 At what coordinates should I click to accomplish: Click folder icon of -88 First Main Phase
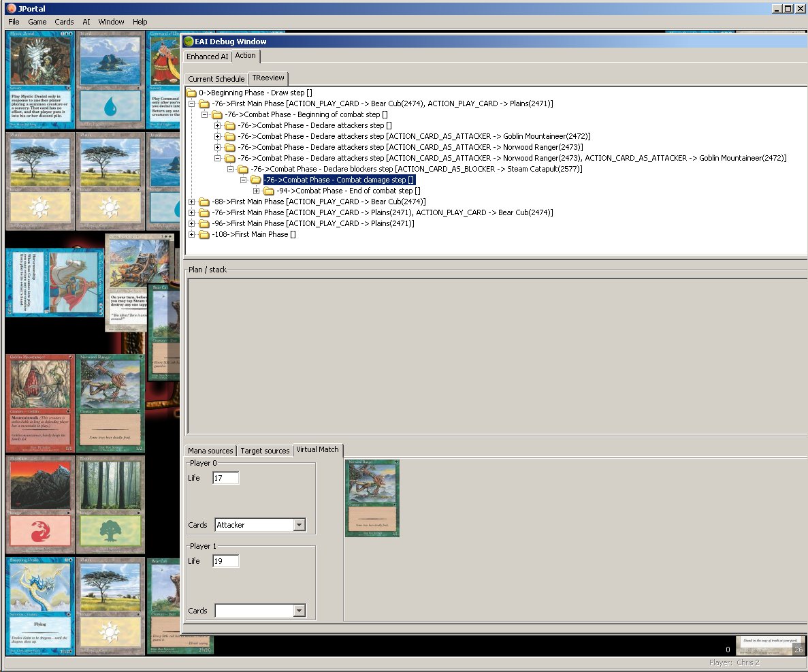click(x=204, y=202)
